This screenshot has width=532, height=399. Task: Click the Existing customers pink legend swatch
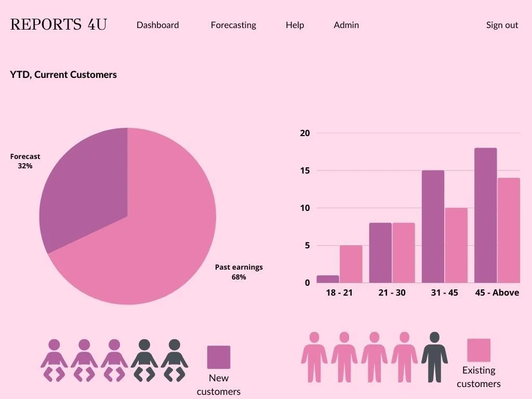click(x=478, y=350)
